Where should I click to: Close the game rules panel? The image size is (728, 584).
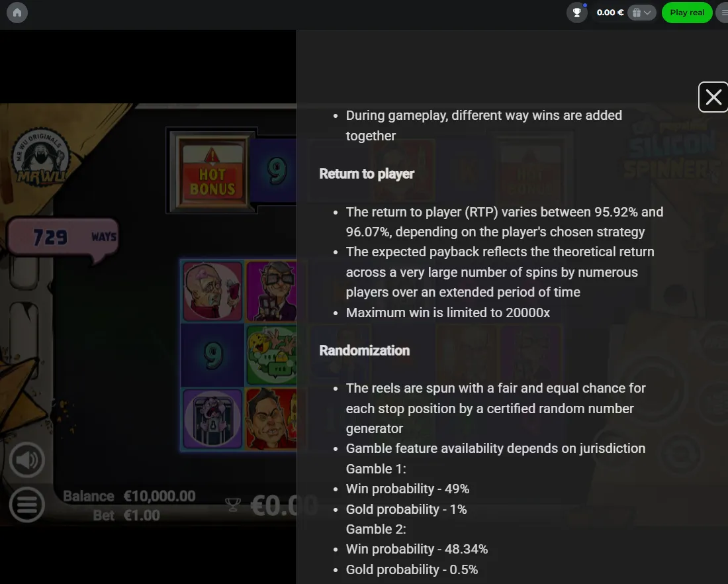coord(713,97)
